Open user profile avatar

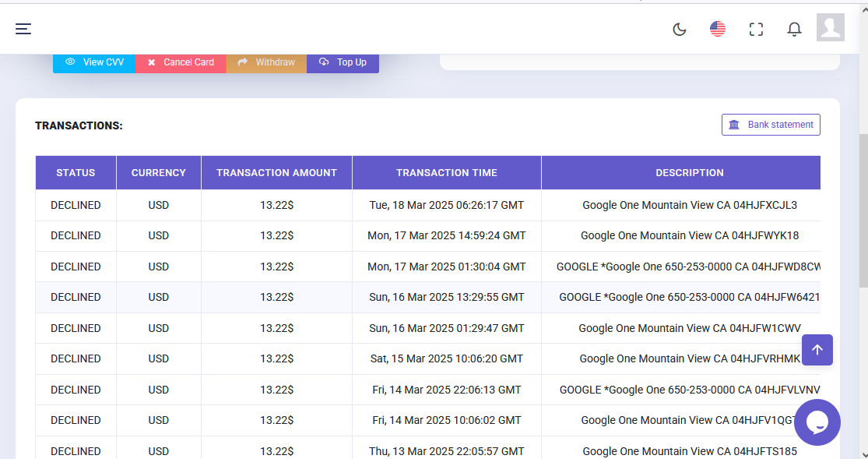(831, 27)
